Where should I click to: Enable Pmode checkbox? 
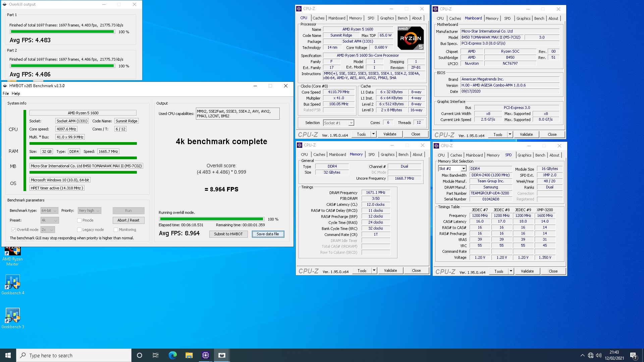tap(79, 220)
